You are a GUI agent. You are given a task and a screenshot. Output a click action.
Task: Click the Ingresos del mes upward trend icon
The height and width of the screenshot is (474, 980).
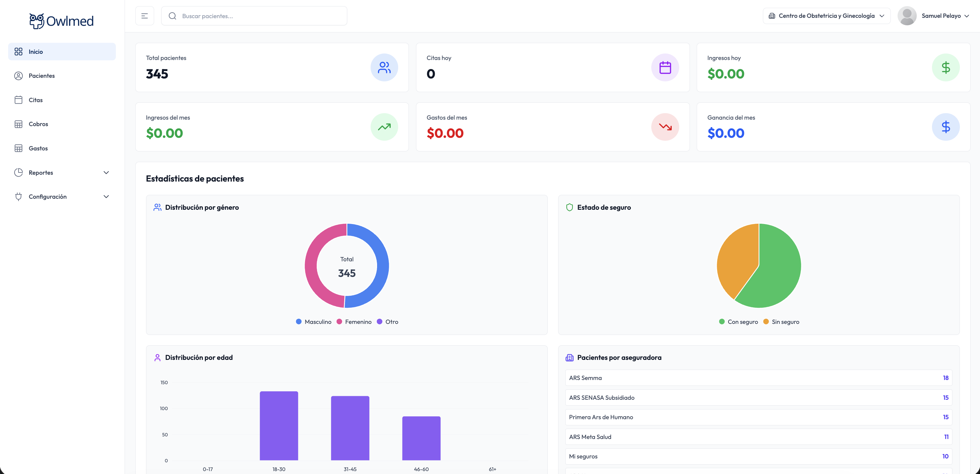384,127
